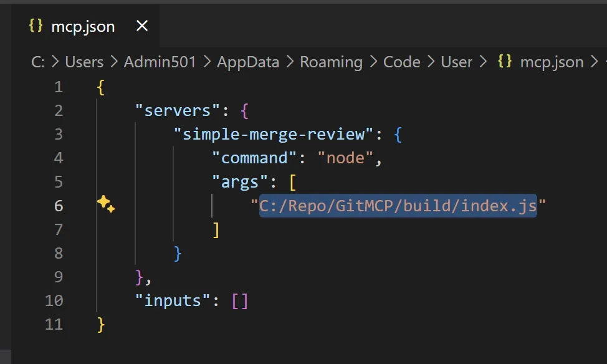Screen dimensions: 607x364
Task: Click the JSON file icon in the breadcrumb
Action: (504, 62)
